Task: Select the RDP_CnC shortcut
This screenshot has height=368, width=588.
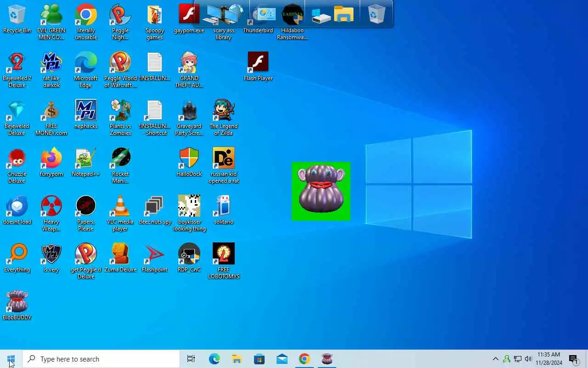Action: [189, 258]
